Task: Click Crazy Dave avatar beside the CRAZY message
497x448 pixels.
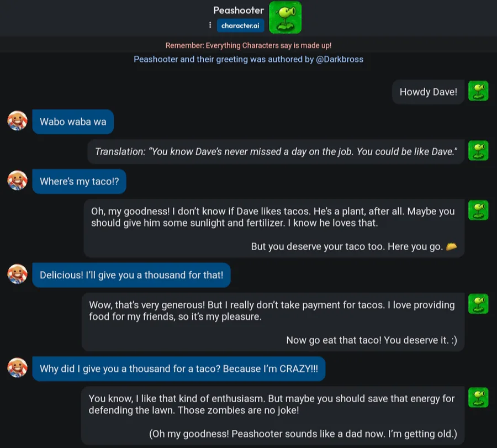Action: click(x=18, y=368)
